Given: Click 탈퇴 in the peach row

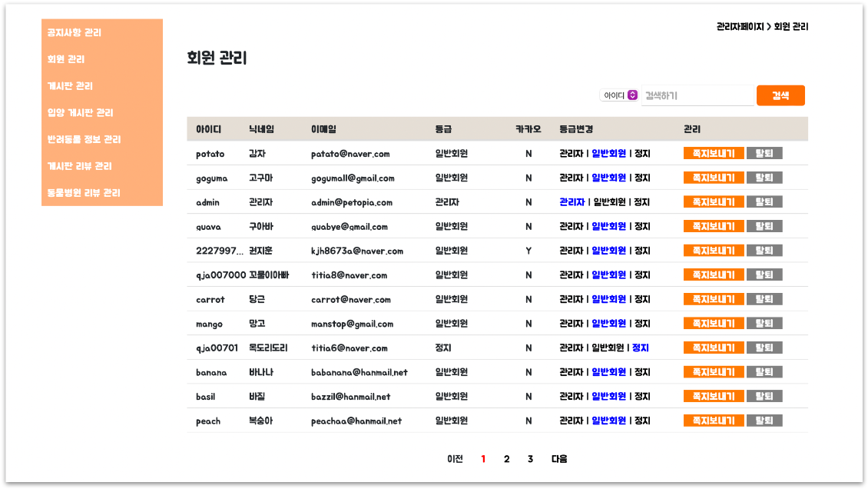Looking at the screenshot, I should click(x=764, y=421).
